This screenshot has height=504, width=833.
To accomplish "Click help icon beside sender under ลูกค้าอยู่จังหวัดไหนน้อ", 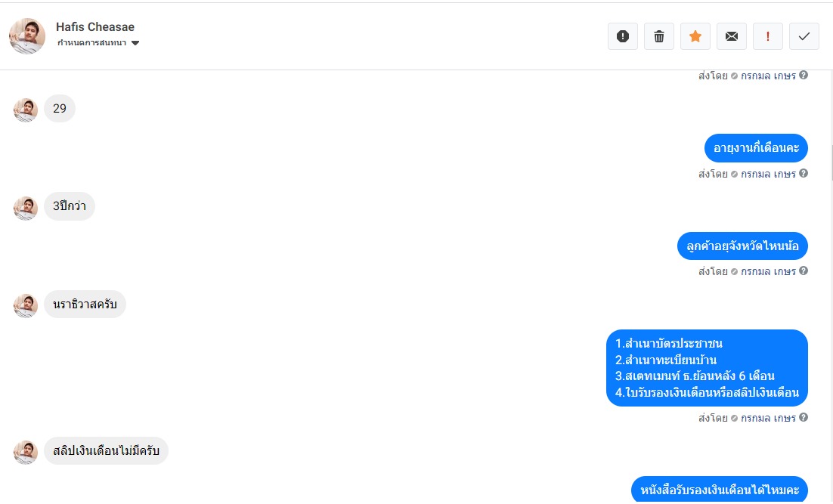I will (x=804, y=271).
